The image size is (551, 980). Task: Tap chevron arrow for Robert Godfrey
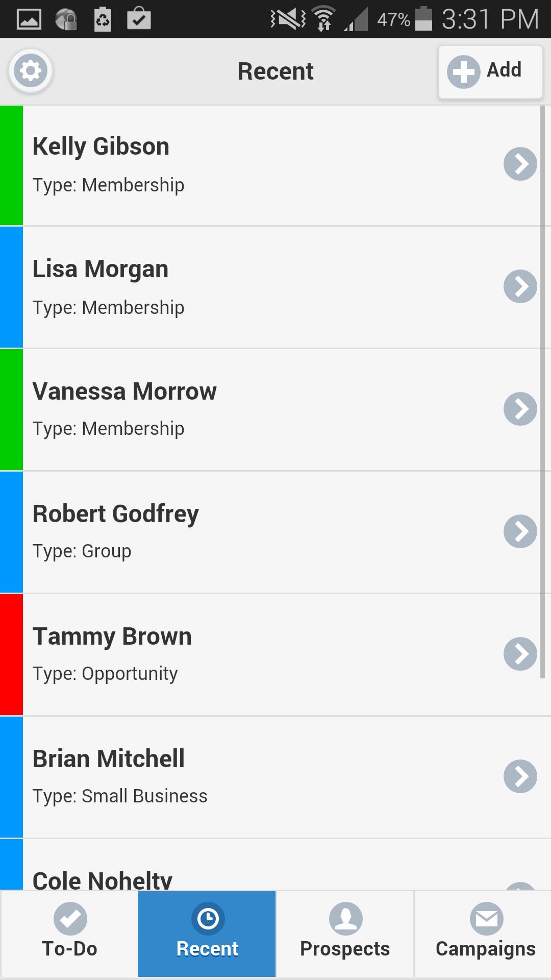click(x=520, y=531)
